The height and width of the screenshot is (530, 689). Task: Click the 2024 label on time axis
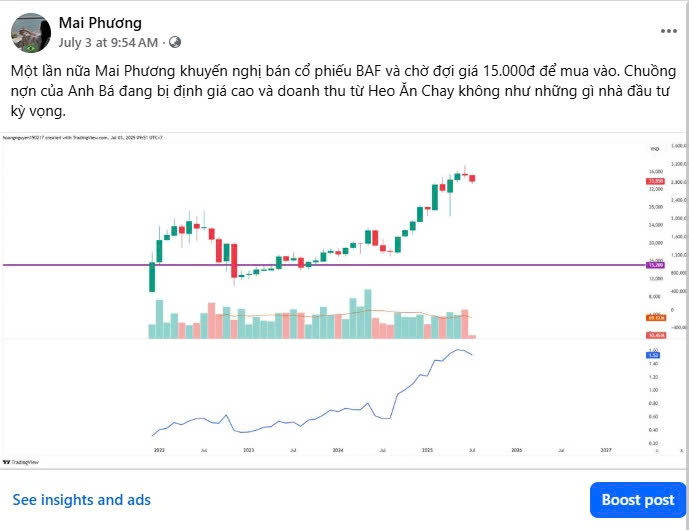point(338,451)
